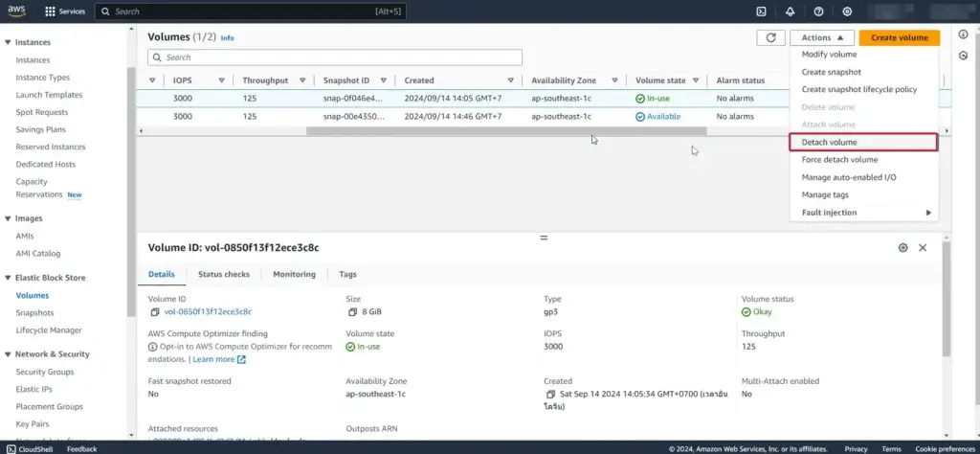Viewport: 980px width, 454px height.
Task: Collapse the Elastic Block Store section
Action: 8,278
